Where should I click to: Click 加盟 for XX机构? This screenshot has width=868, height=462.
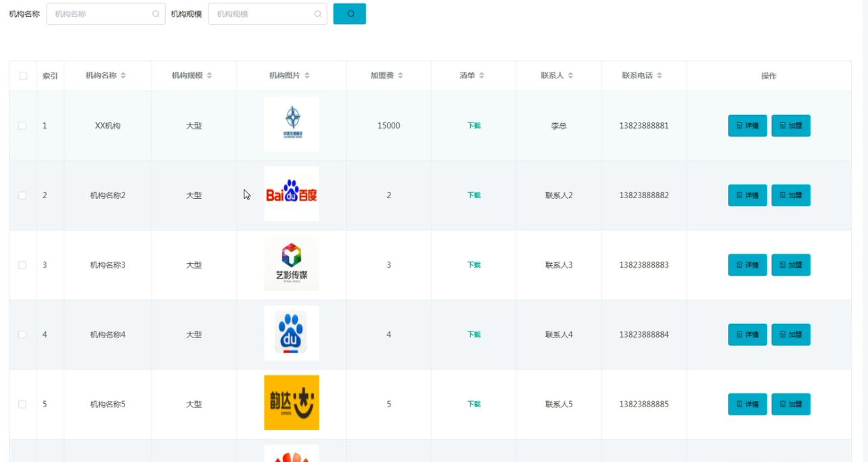[791, 126]
